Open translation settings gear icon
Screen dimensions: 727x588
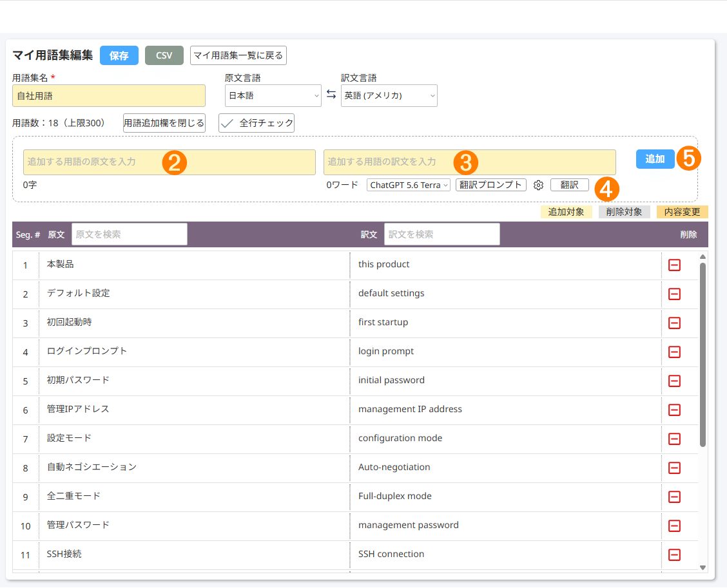(538, 185)
